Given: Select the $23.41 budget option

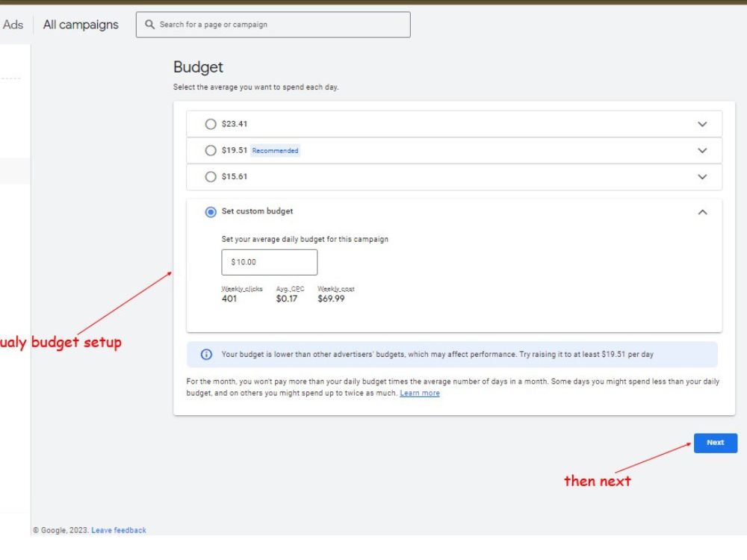Looking at the screenshot, I should 210,124.
